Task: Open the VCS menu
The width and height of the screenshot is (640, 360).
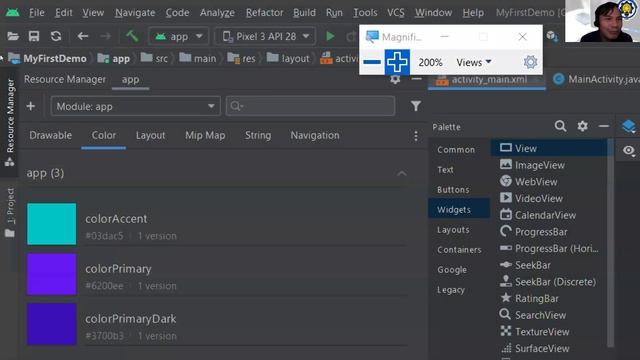Action: (x=396, y=13)
